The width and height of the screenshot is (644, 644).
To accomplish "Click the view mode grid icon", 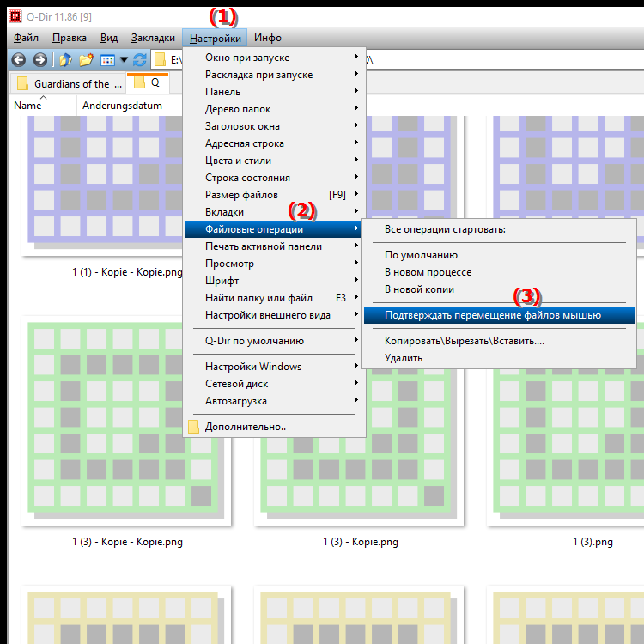I will pos(108,60).
